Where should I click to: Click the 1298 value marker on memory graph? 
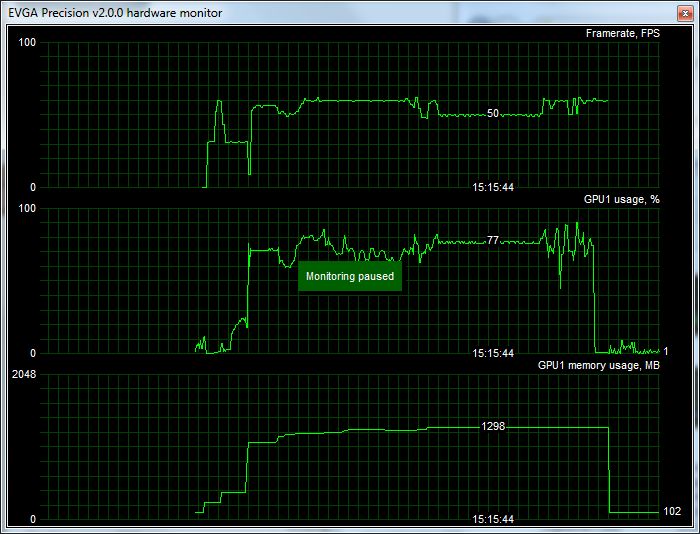click(493, 427)
